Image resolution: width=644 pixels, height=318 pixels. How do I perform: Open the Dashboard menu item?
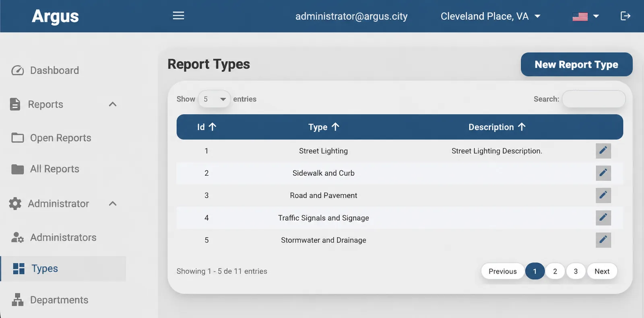click(54, 70)
